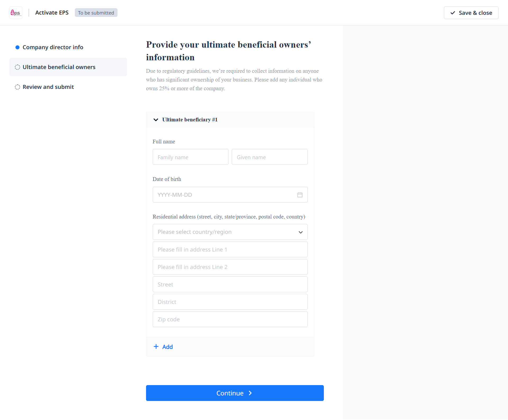Click the Review and submit step circle
The image size is (508, 420).
pyautogui.click(x=17, y=87)
